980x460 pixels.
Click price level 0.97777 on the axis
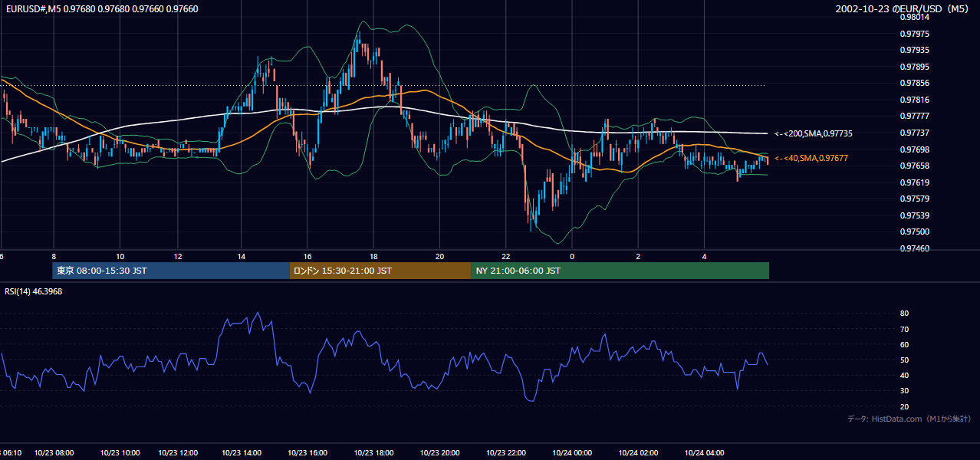[x=915, y=116]
